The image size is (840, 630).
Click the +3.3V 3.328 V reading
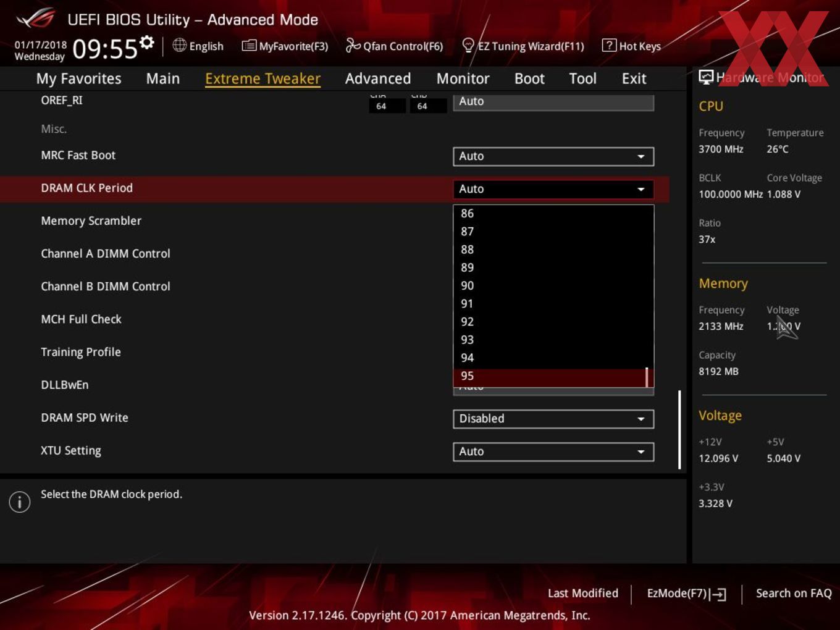[715, 503]
